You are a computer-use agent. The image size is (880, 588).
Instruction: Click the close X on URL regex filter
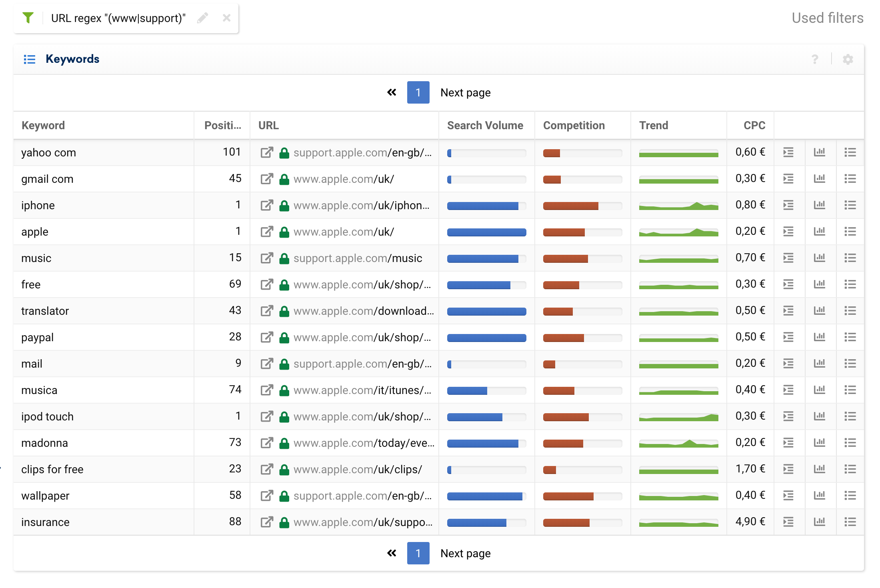(x=225, y=18)
